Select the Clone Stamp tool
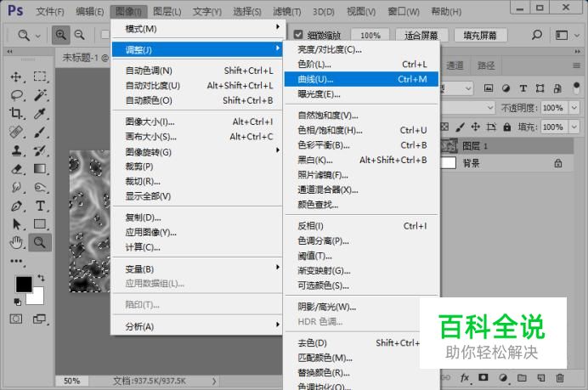Viewport: 588px width, 390px height. point(16,150)
